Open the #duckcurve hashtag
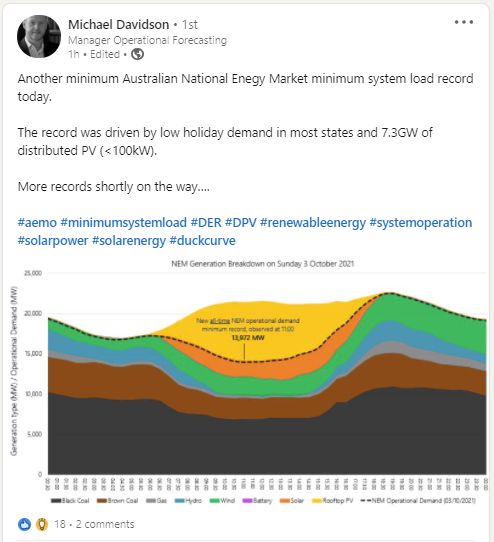 [203, 240]
